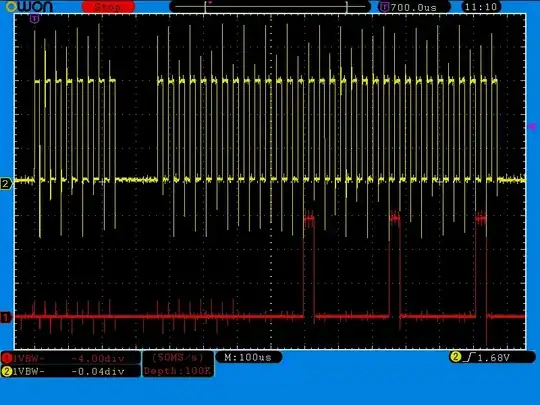540x405 pixels.
Task: Select the channel 2 -0.04div position readout
Action: 97,372
